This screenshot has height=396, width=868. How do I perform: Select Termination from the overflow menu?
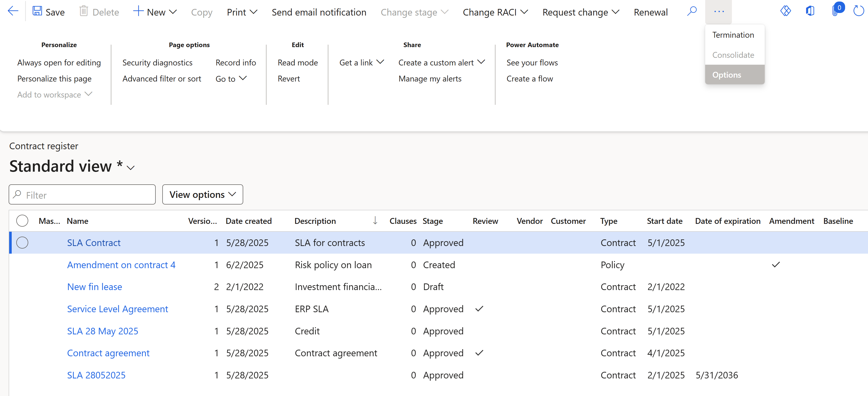click(x=733, y=35)
